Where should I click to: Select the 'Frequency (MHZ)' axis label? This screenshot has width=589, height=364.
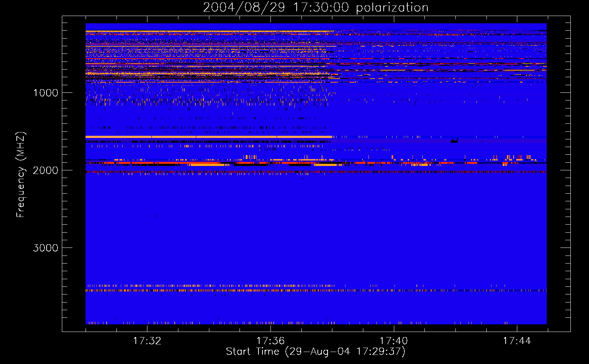click(21, 175)
